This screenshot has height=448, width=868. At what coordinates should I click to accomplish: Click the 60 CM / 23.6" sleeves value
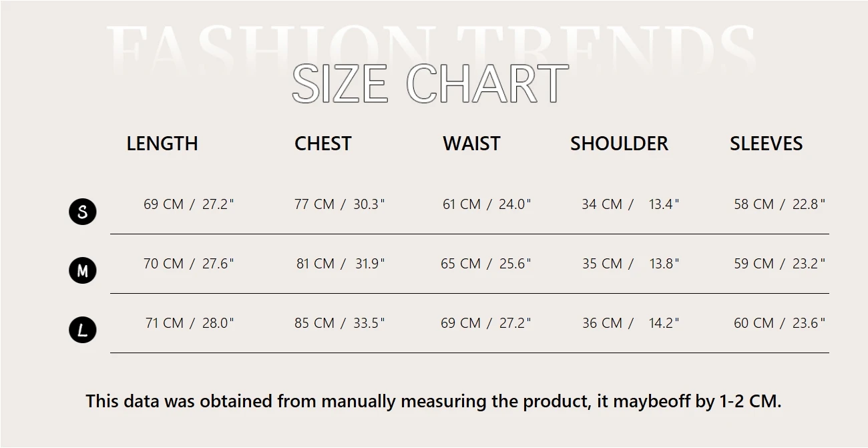[780, 323]
